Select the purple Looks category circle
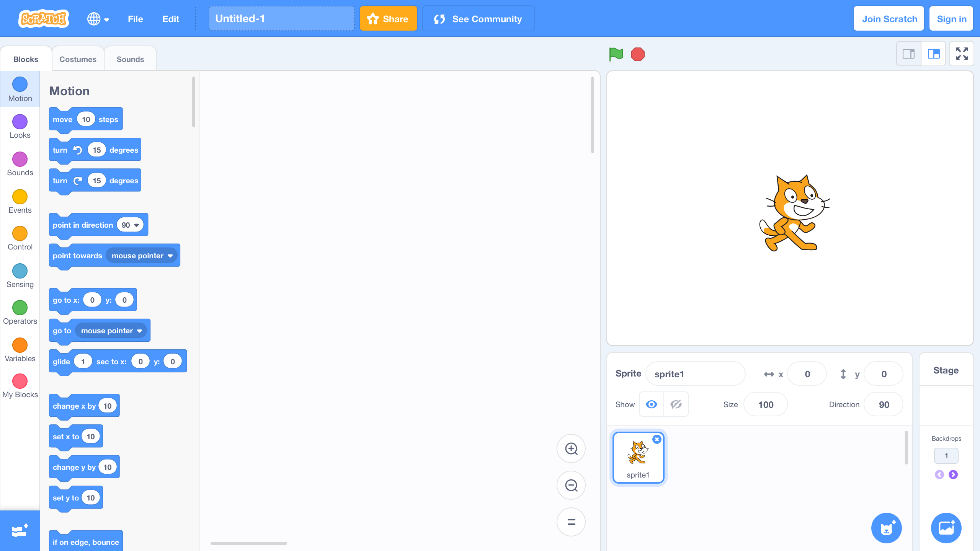The image size is (980, 551). (x=20, y=122)
